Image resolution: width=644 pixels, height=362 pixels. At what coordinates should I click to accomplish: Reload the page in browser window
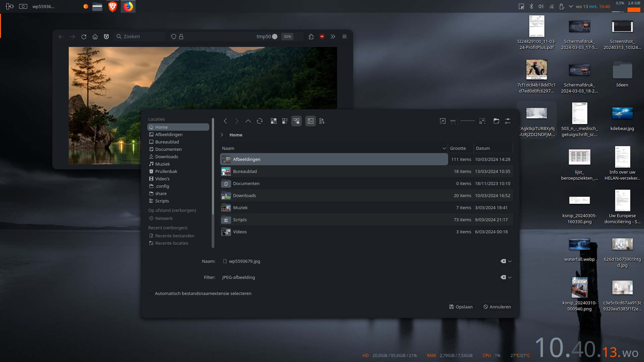click(x=84, y=37)
